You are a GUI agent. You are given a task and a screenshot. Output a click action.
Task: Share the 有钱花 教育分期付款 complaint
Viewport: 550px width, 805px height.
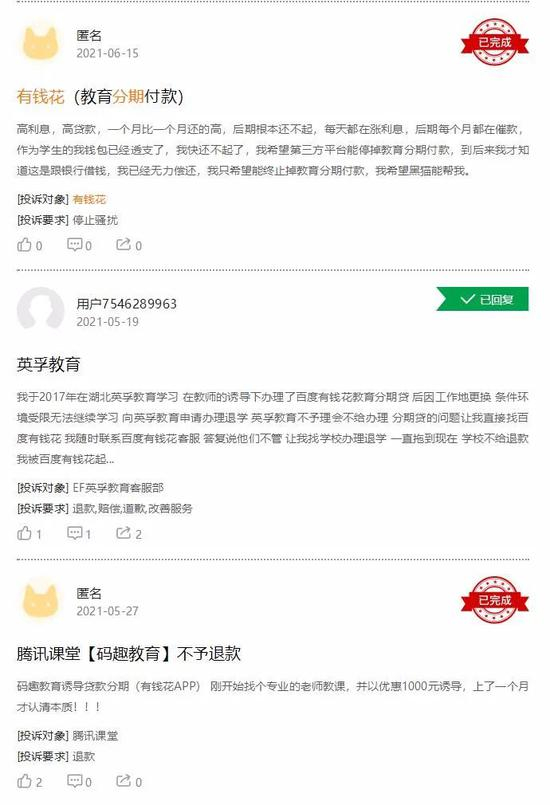129,245
